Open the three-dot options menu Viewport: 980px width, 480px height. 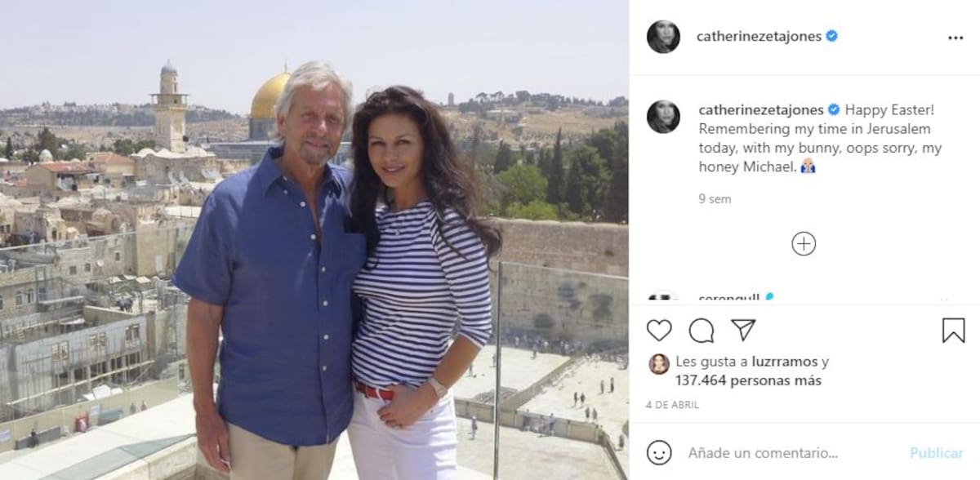click(955, 38)
